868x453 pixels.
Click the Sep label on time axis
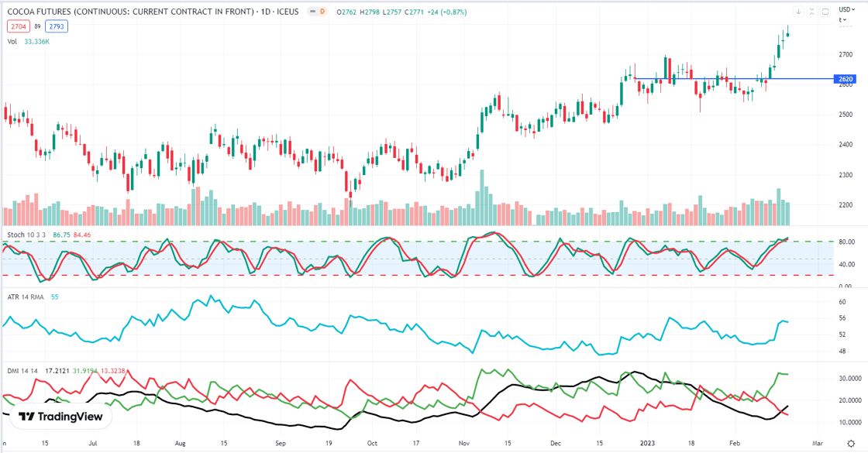pyautogui.click(x=281, y=444)
